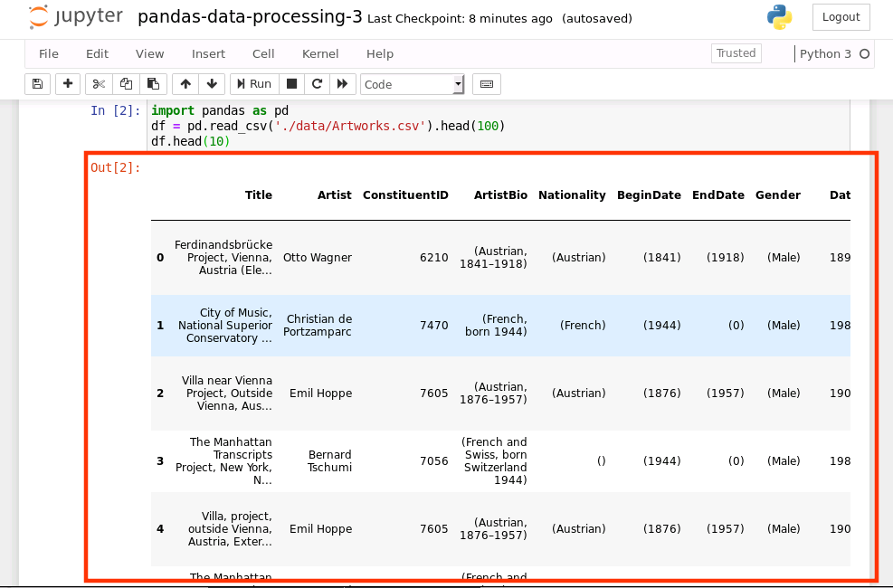Click Last Checkpoint status text

[x=460, y=19]
